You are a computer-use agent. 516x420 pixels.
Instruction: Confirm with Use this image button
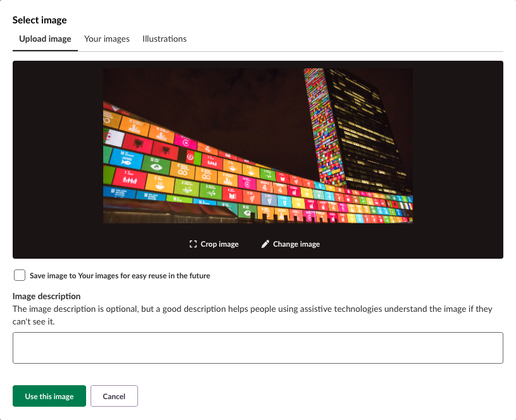click(x=49, y=396)
